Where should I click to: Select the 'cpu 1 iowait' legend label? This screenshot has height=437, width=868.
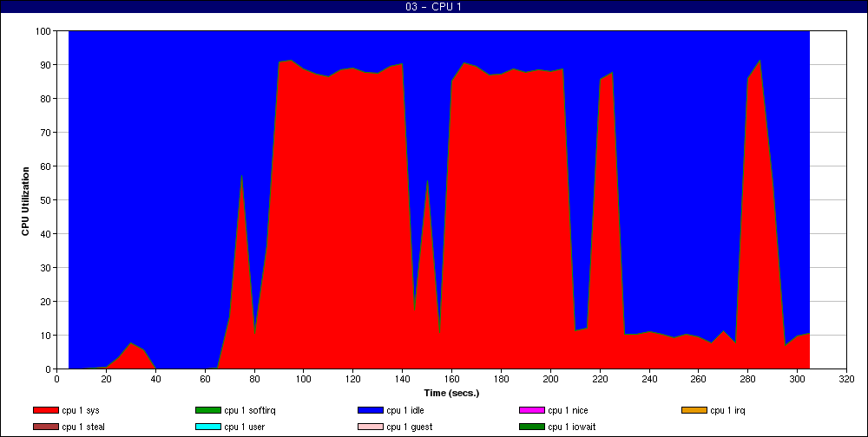click(x=572, y=427)
